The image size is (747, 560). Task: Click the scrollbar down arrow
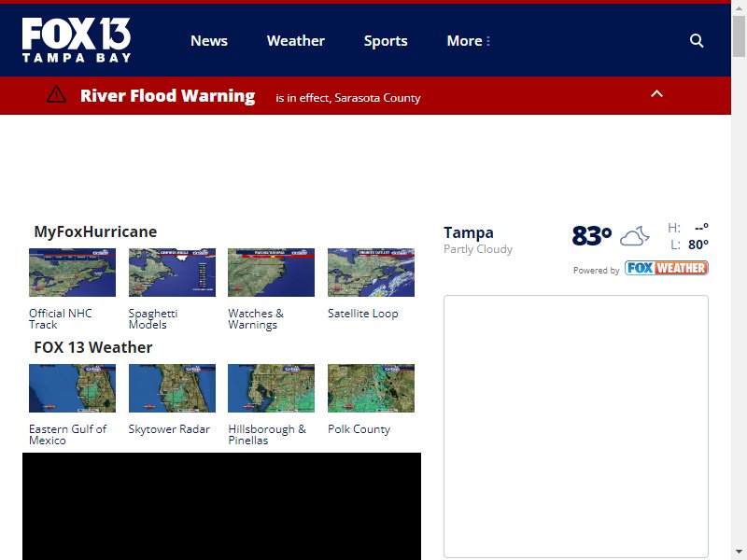(x=739, y=552)
